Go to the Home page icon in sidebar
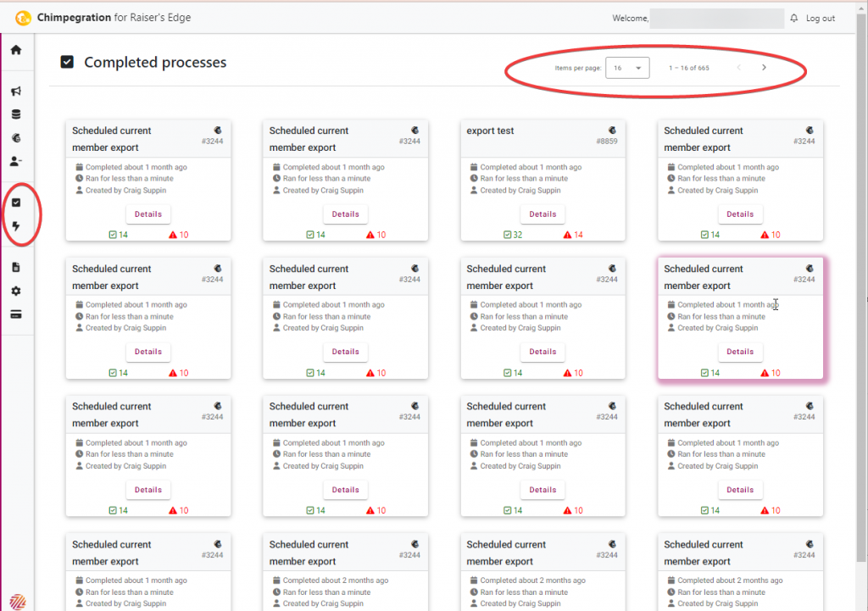The height and width of the screenshot is (611, 868). (16, 50)
